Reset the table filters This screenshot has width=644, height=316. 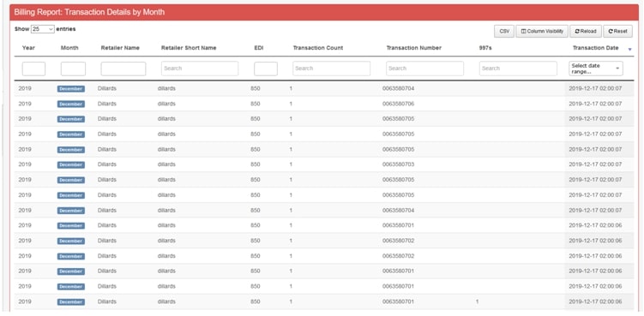point(617,31)
